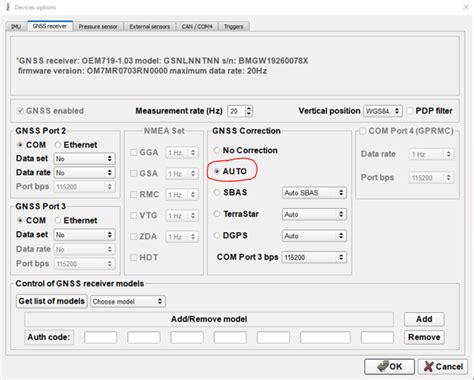Select COM radio for GNSS Port 3
This screenshot has width=474, height=380.
click(20, 220)
